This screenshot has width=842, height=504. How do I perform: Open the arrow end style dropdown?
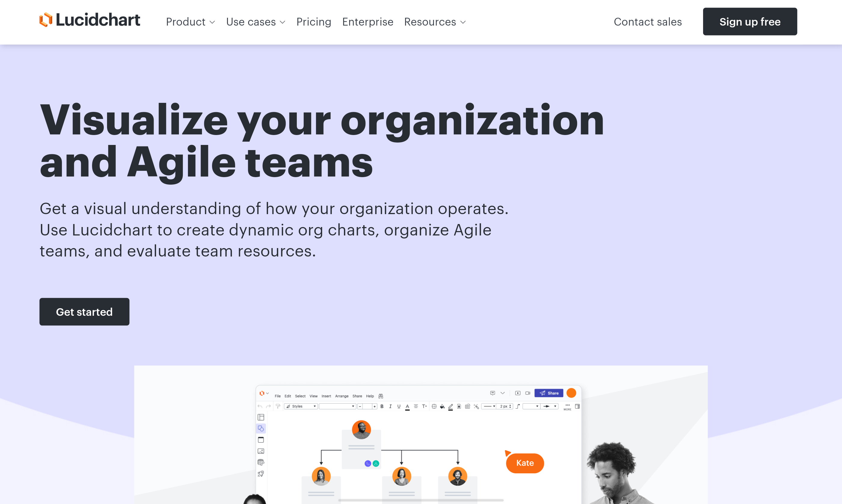tap(550, 407)
